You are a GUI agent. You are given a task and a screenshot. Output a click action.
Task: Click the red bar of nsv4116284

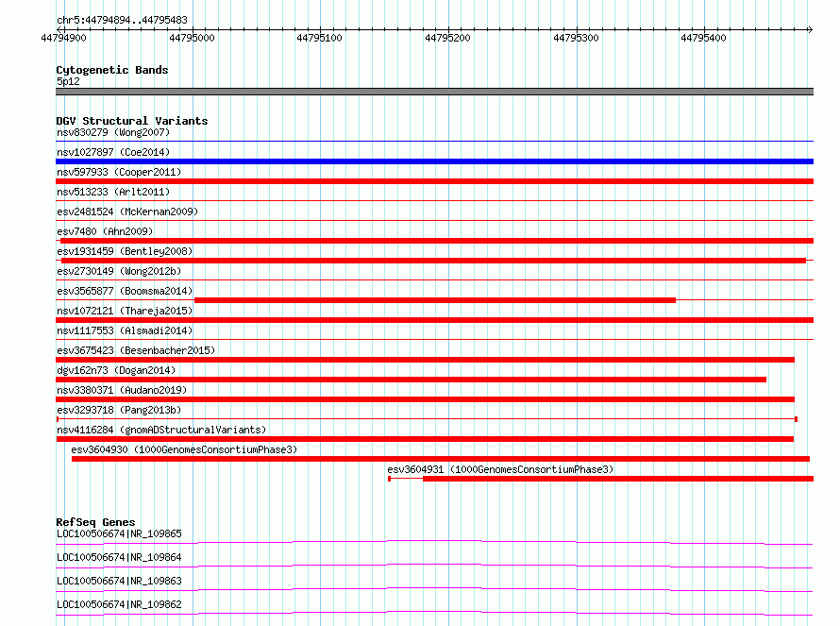425,439
